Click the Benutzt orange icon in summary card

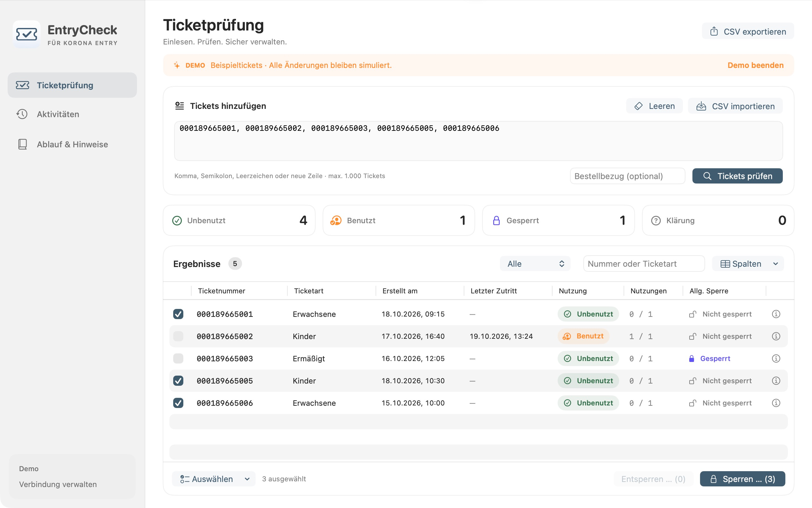336,221
